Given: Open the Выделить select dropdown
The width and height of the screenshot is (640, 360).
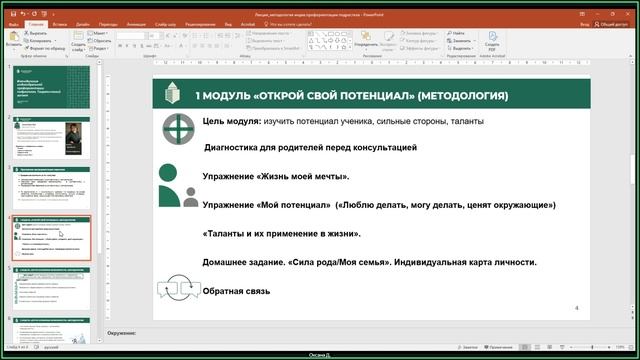Looking at the screenshot, I should [460, 48].
